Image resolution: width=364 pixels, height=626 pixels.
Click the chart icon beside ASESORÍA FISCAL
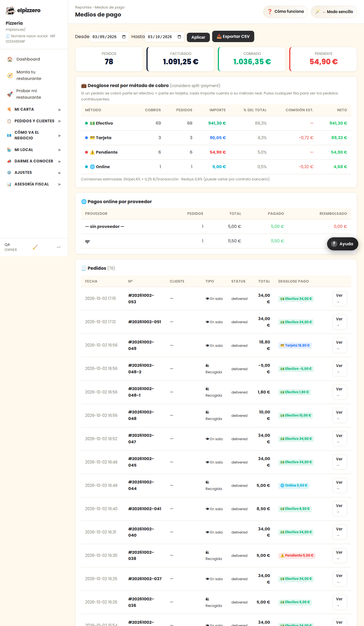tap(9, 184)
